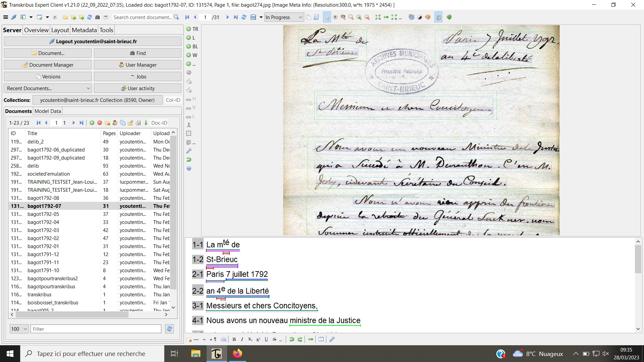
Task: Log out of ycoutentin@saint-brieuc.fr
Action: coord(93,41)
